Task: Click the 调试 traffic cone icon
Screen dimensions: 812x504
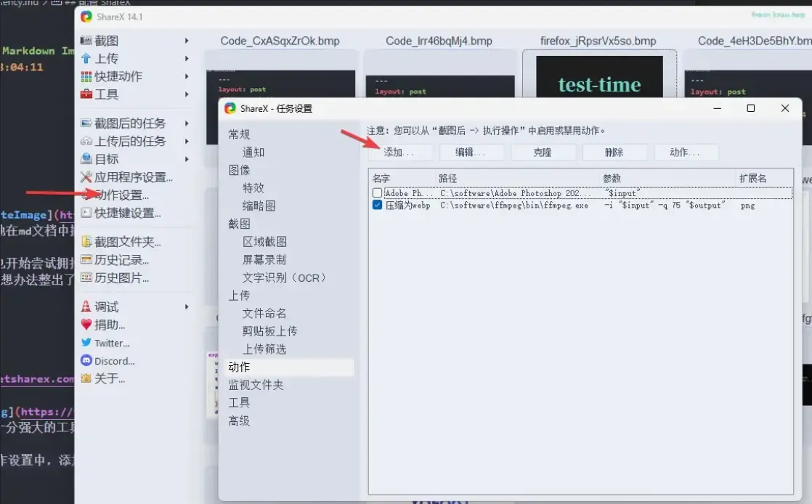Action: 86,306
